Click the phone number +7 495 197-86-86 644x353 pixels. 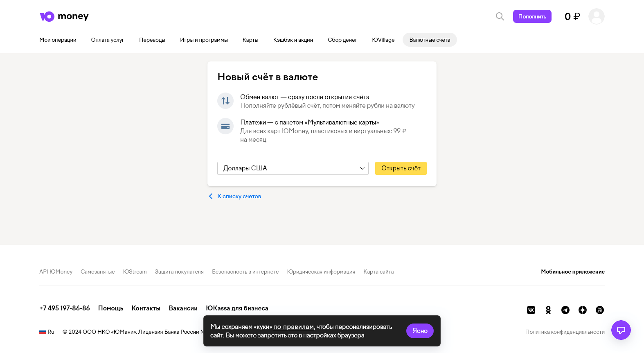tap(65, 308)
